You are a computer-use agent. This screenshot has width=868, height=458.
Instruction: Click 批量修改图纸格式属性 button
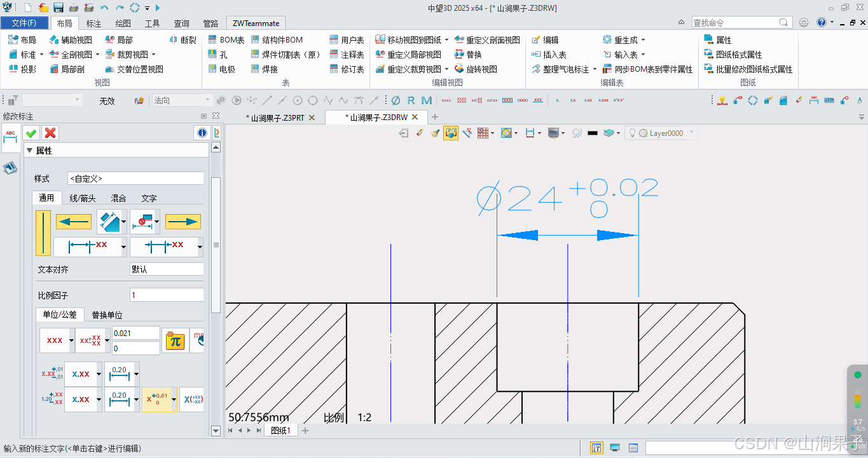tap(748, 69)
